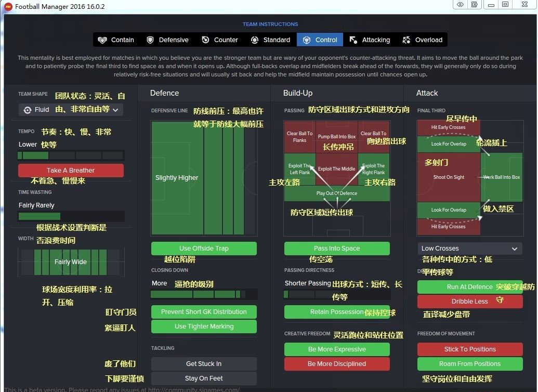
Task: Toggle Run At Defence
Action: tap(470, 286)
